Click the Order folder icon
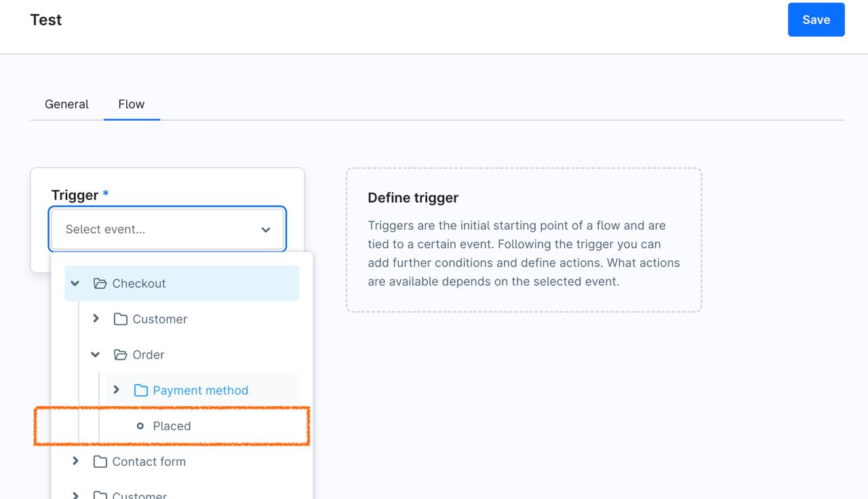Viewport: 868px width, 499px height. [x=120, y=355]
